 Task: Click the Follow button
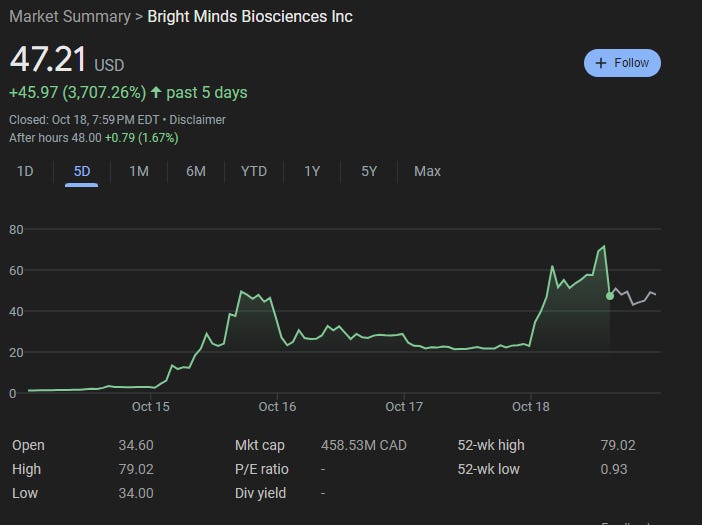(x=622, y=63)
